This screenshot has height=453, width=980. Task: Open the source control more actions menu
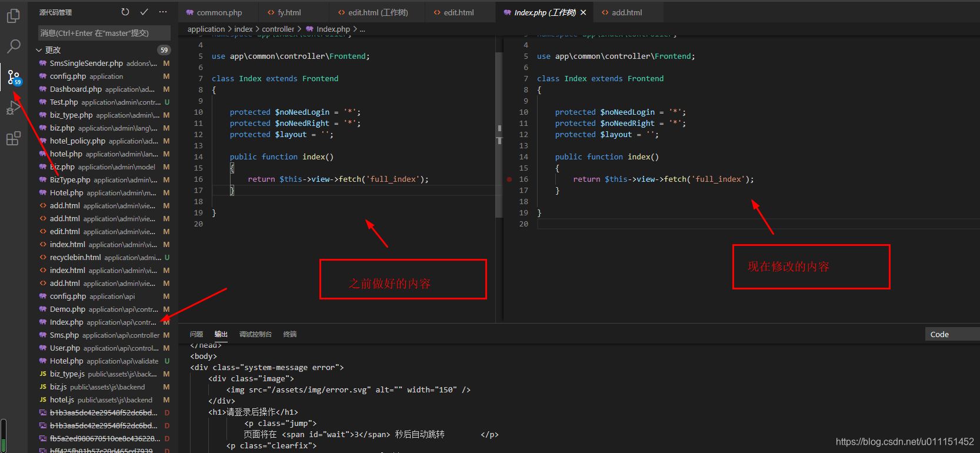coord(163,12)
